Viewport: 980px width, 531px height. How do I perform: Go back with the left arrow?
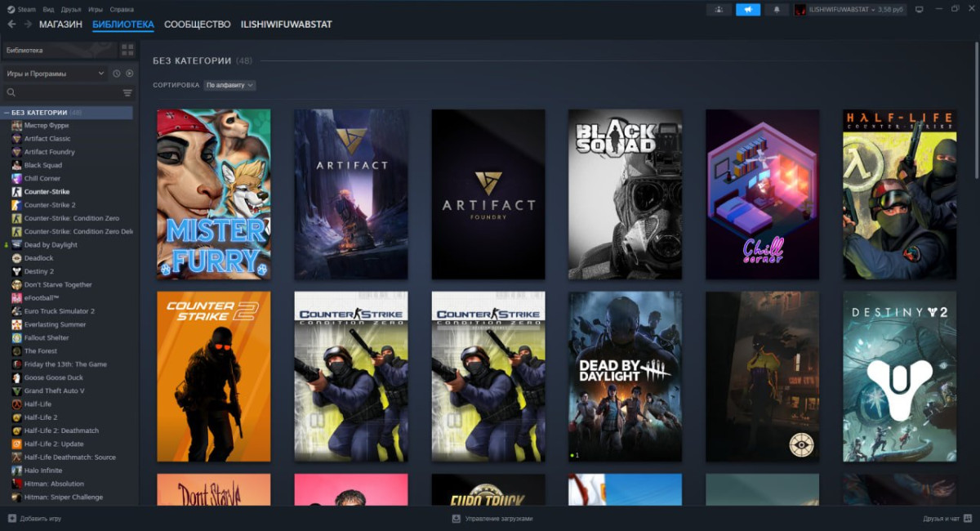click(x=11, y=25)
